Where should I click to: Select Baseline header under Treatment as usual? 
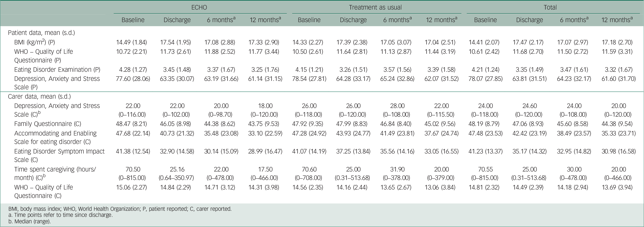pyautogui.click(x=309, y=20)
